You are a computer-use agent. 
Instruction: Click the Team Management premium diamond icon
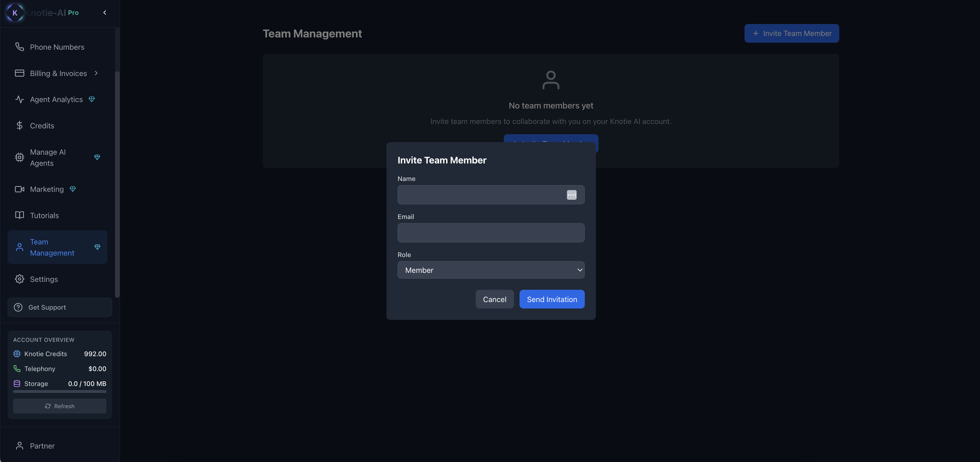click(x=97, y=247)
